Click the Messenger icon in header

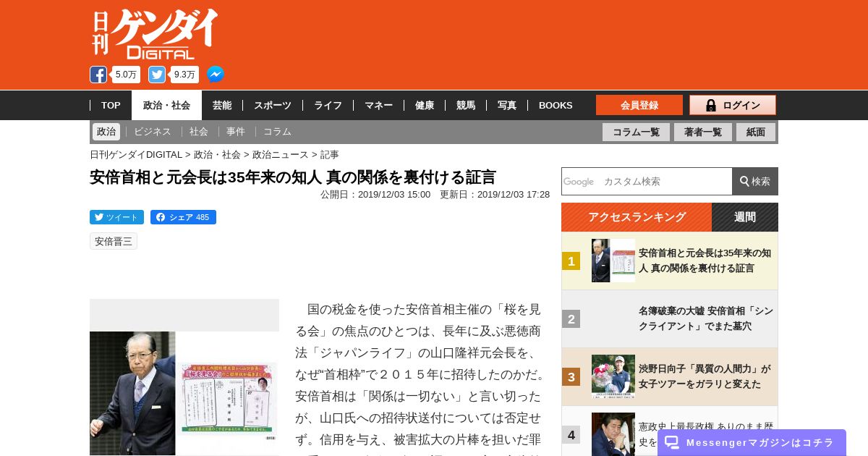(x=216, y=75)
